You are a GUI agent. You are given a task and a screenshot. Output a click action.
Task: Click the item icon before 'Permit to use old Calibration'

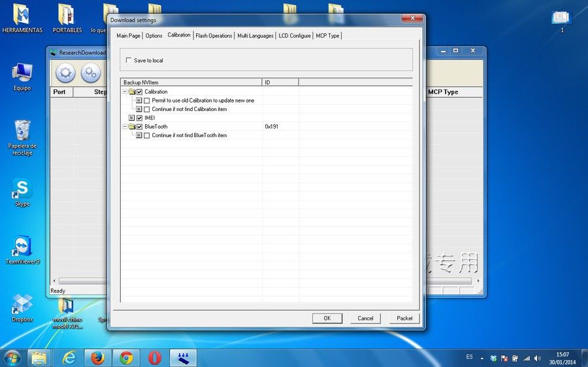pyautogui.click(x=139, y=101)
